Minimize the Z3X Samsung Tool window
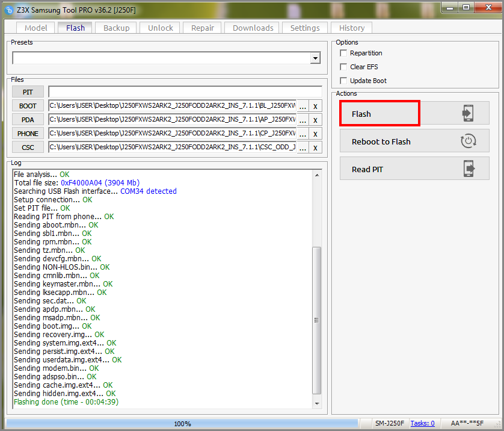The image size is (504, 431). coord(450,8)
